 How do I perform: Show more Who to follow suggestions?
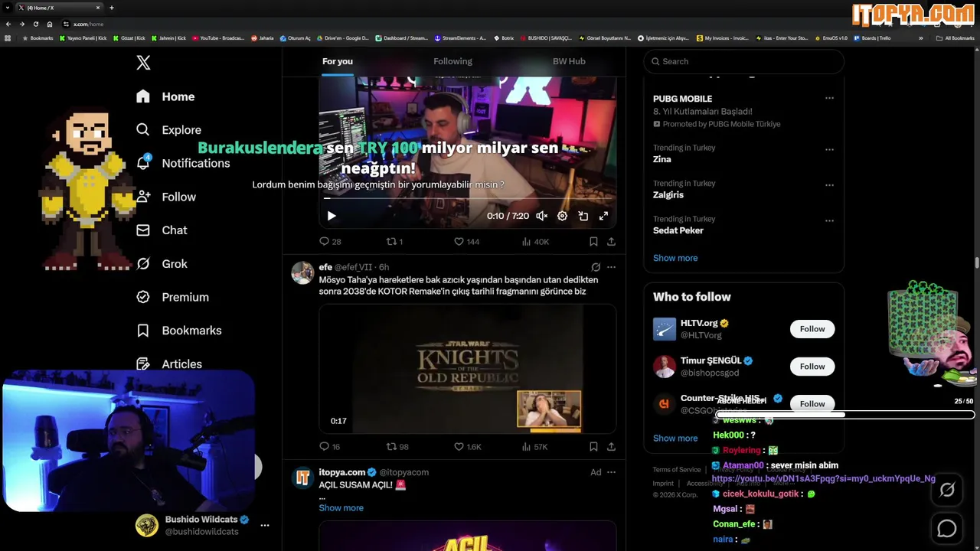[x=675, y=439]
